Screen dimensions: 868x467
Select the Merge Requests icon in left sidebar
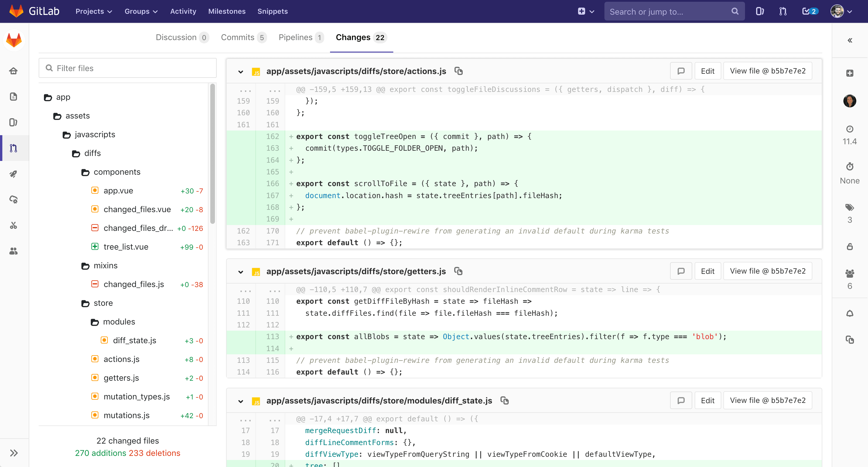(x=14, y=148)
